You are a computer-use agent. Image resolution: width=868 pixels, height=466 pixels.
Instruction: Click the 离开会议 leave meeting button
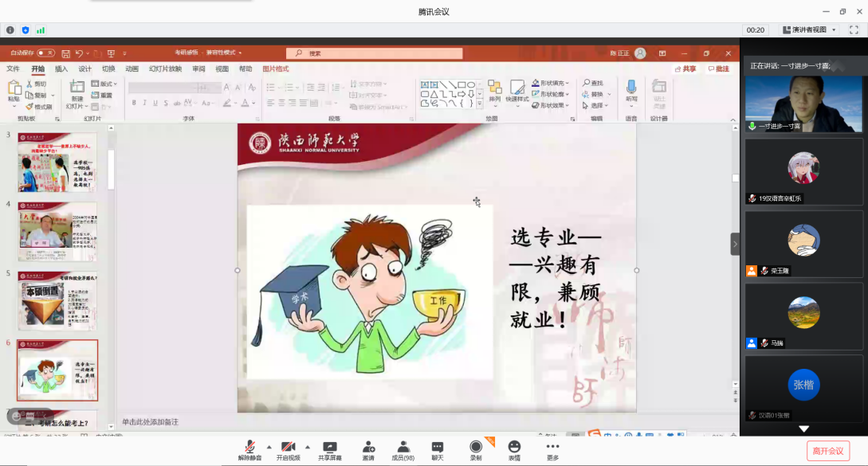tap(827, 450)
